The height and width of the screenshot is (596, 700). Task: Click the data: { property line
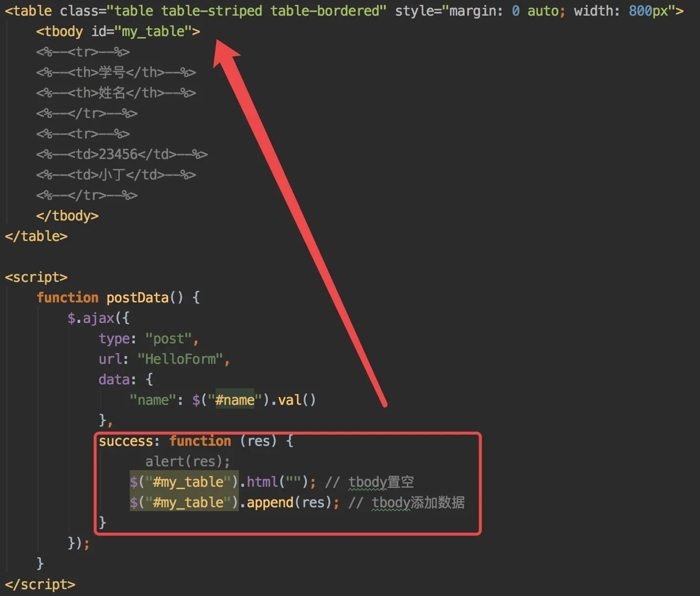[126, 379]
